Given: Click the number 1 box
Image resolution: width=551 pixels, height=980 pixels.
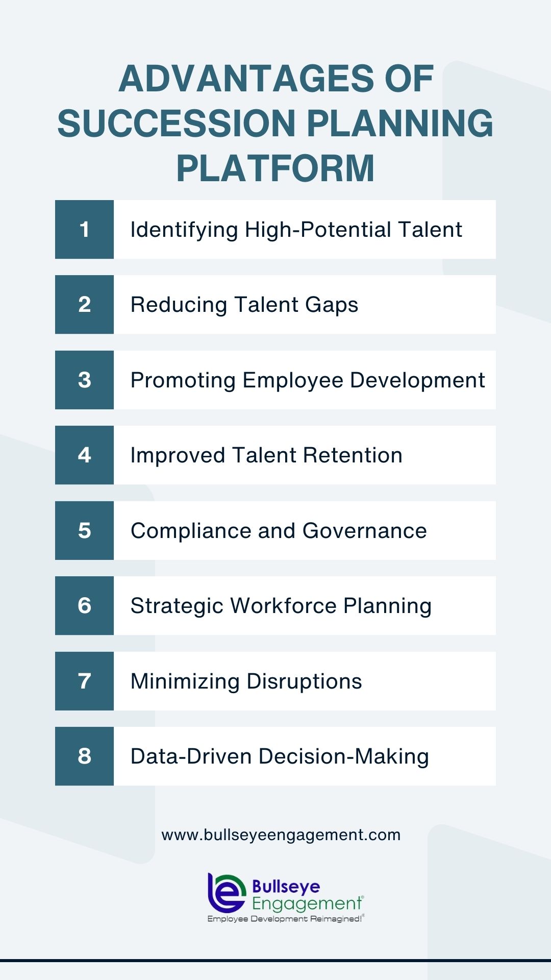Looking at the screenshot, I should tap(84, 229).
